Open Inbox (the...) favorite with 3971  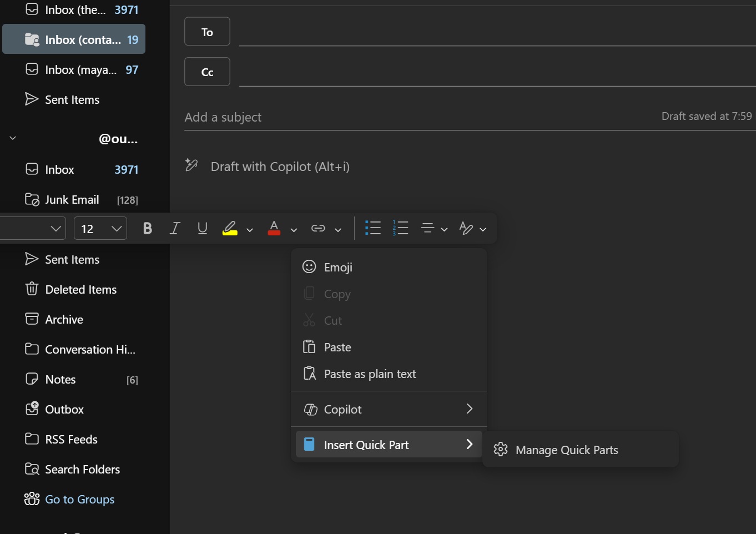pos(74,9)
